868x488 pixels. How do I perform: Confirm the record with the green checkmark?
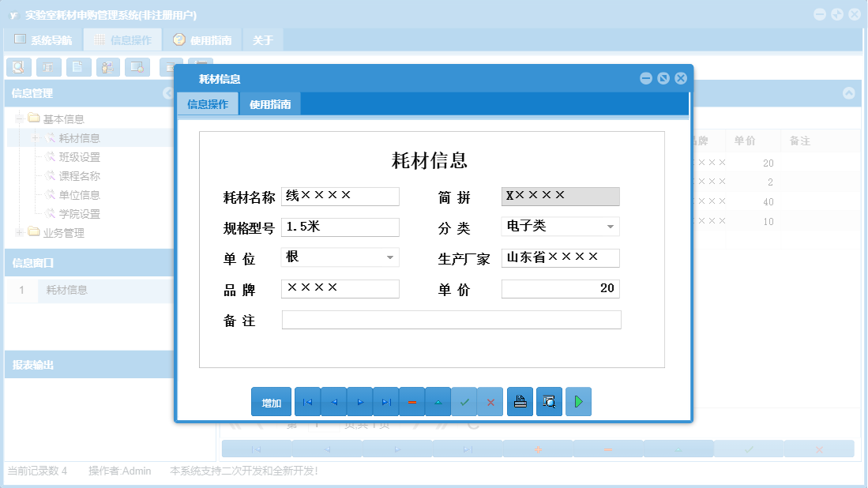(x=464, y=401)
